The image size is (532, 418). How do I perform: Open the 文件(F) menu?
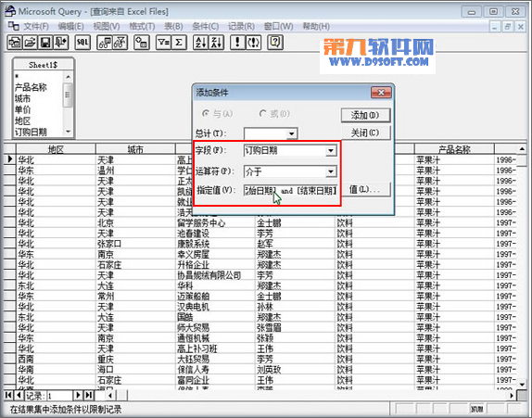tap(36, 27)
